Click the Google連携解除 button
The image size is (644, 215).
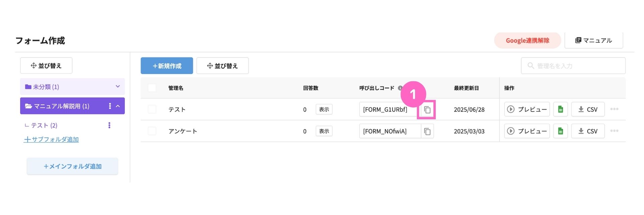click(527, 40)
